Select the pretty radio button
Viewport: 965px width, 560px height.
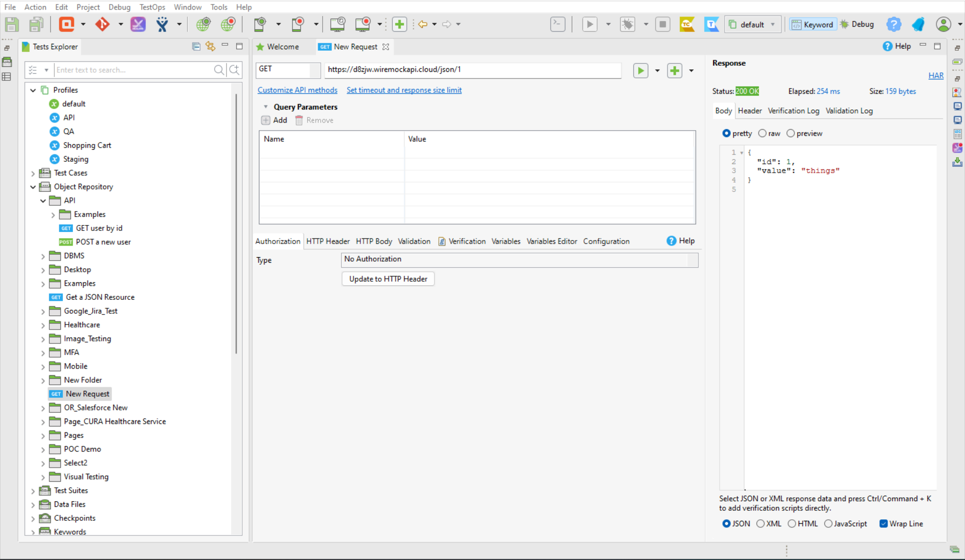point(726,133)
